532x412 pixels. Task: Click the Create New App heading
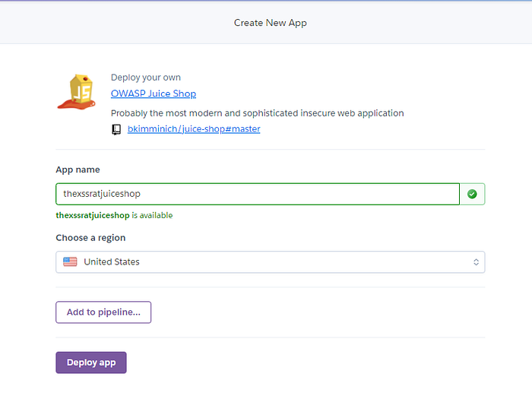tap(271, 23)
